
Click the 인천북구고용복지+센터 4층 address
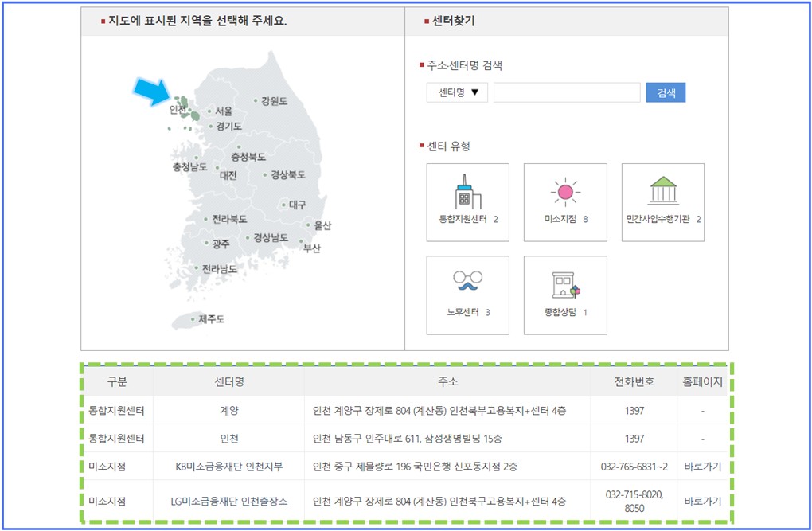click(x=439, y=501)
